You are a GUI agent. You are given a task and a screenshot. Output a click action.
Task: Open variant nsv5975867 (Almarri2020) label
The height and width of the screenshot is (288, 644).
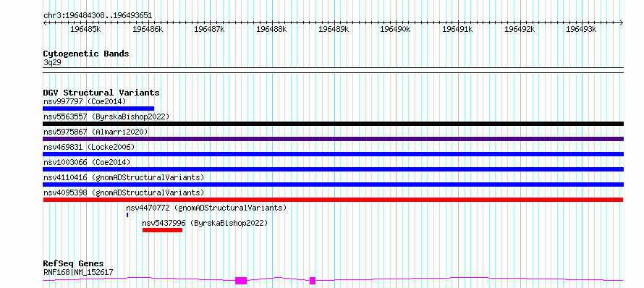[x=96, y=132]
